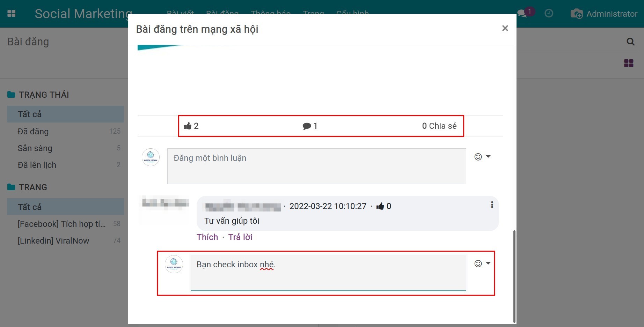The image size is (644, 327).
Task: Select Đã lên lịch status filter
Action: pyautogui.click(x=37, y=165)
